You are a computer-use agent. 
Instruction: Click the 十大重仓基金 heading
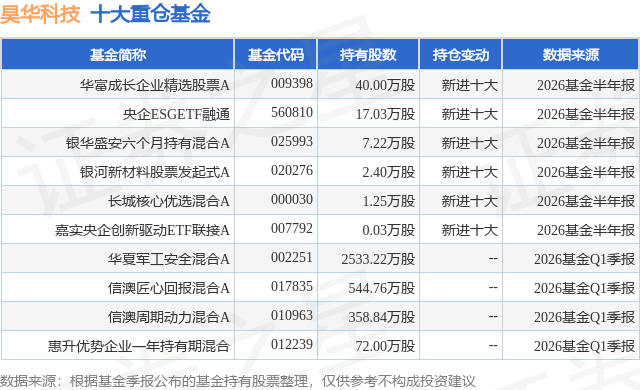point(150,14)
